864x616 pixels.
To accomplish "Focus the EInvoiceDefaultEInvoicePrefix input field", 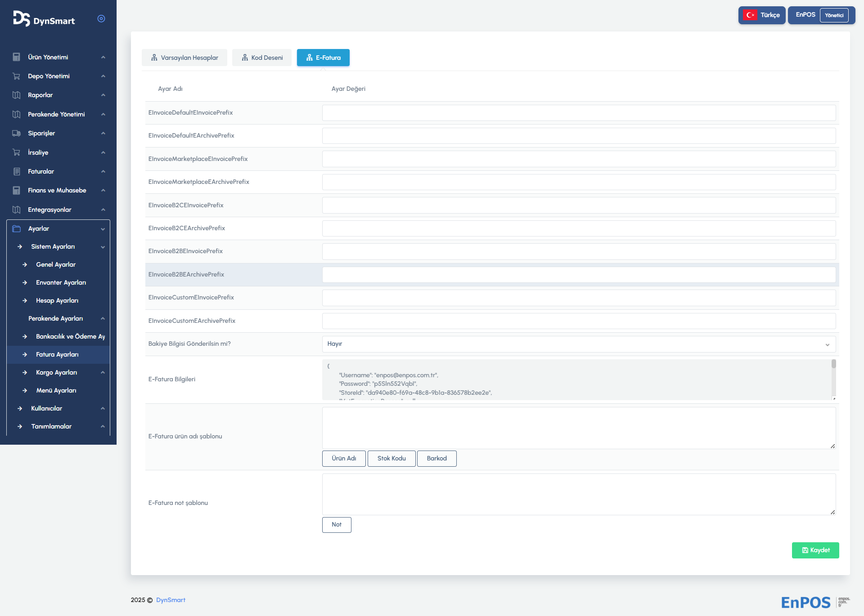I will pos(579,113).
